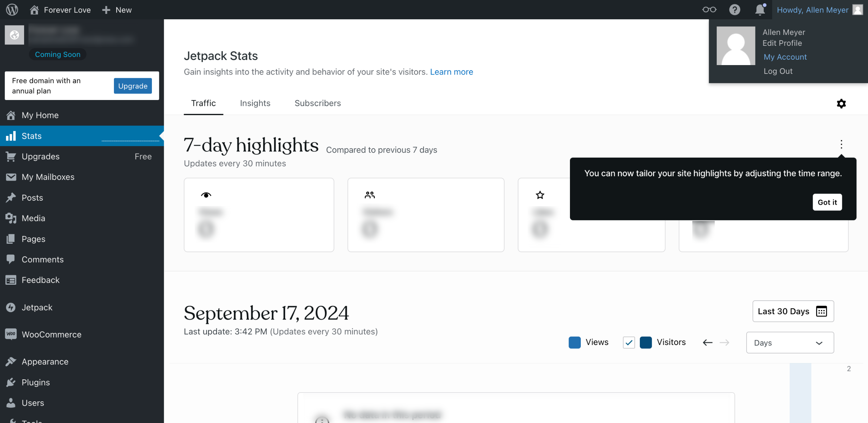Click the Upgrade button

[133, 86]
